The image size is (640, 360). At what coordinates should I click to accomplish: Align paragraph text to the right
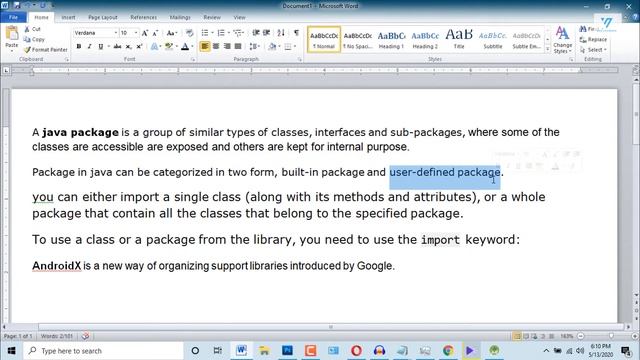coord(227,47)
